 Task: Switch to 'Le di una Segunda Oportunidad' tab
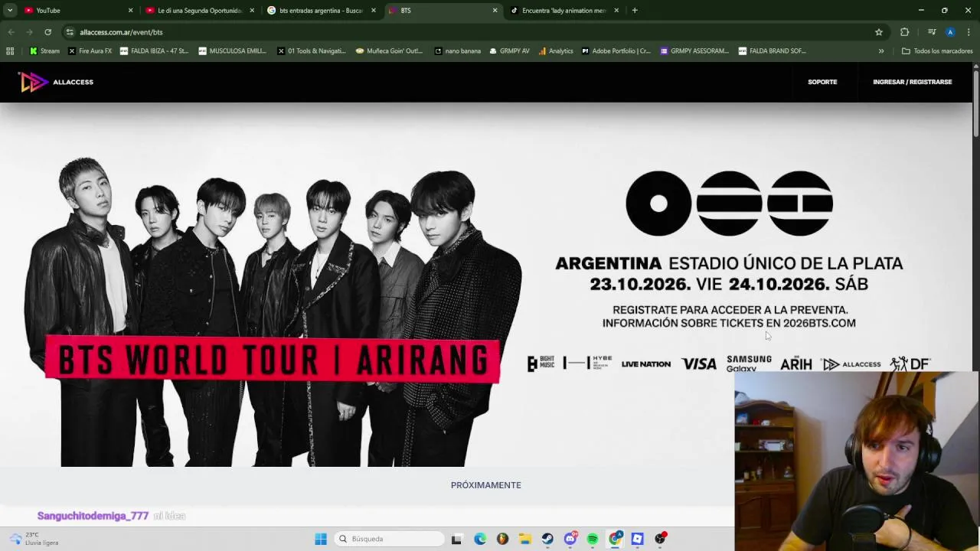click(x=199, y=10)
